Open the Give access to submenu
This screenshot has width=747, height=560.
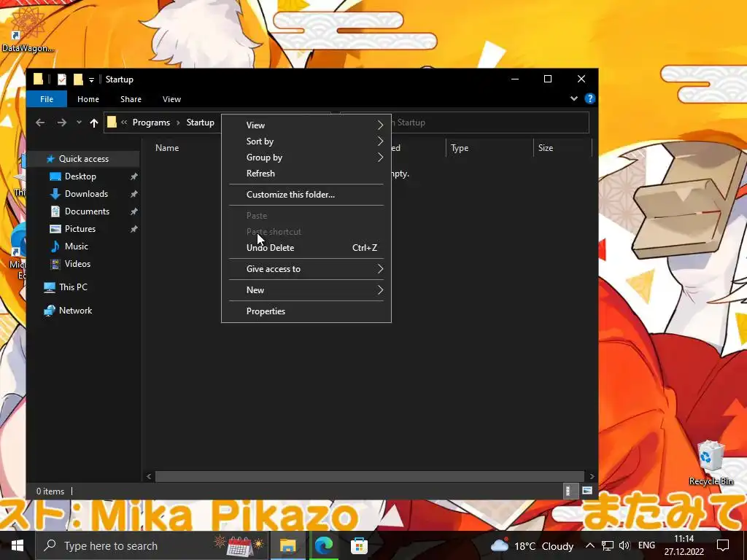coord(306,269)
